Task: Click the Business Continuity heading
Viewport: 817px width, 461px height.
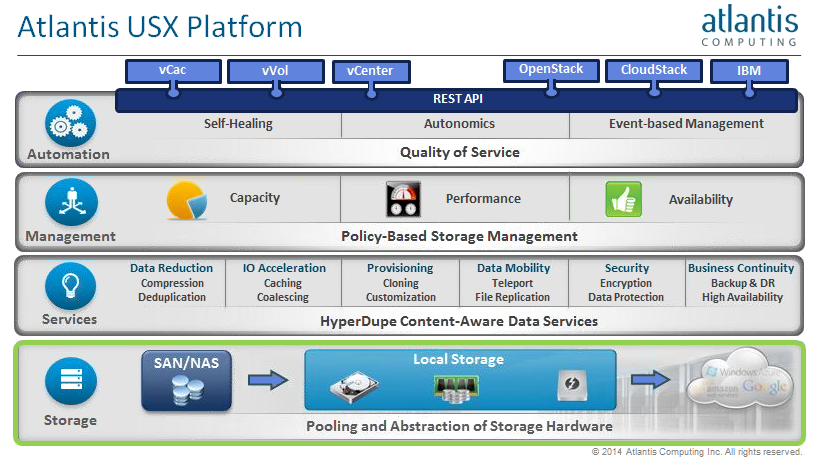Action: click(x=741, y=268)
